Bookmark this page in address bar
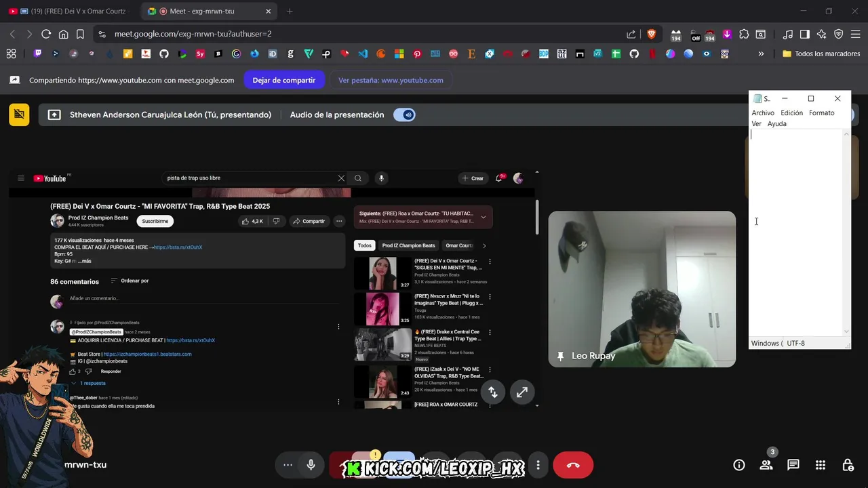This screenshot has height=488, width=868. [80, 34]
